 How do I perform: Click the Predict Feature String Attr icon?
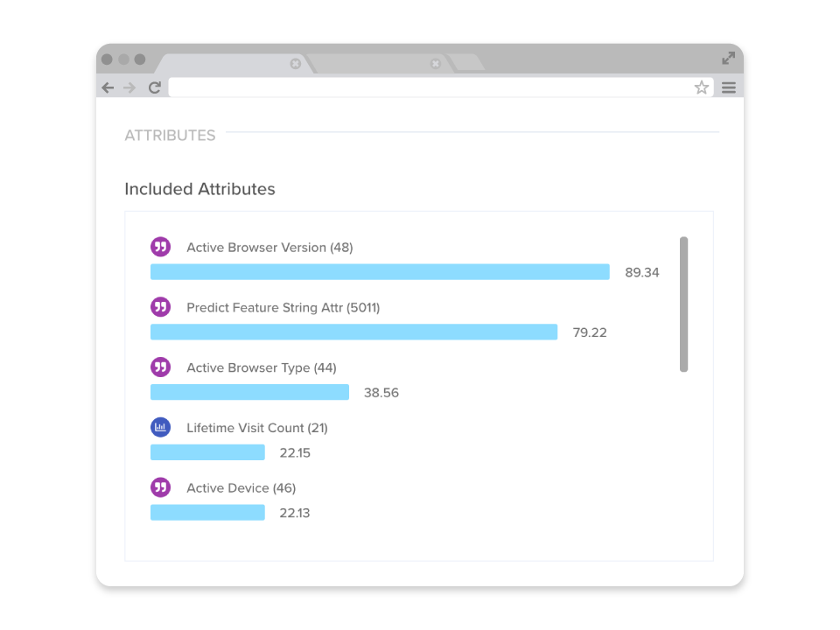click(160, 307)
